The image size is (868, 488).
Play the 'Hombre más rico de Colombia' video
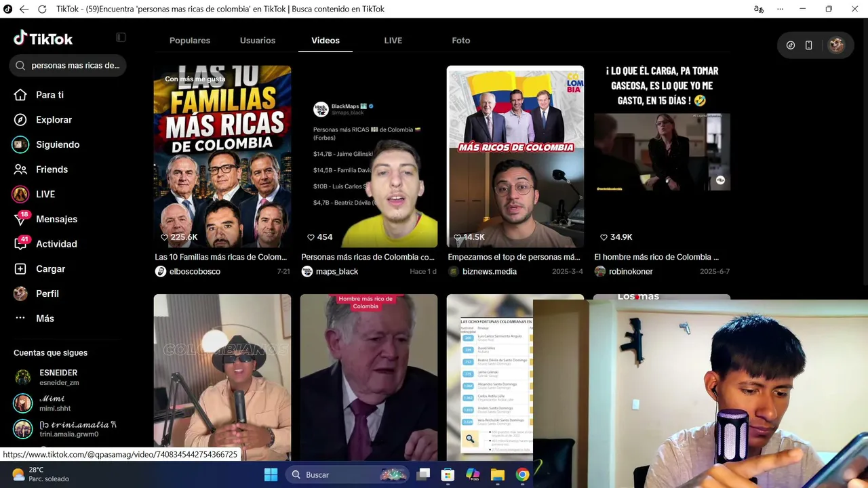369,378
